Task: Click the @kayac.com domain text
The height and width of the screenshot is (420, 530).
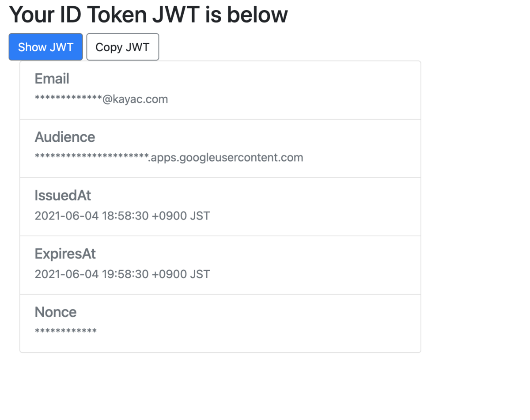Action: [135, 99]
